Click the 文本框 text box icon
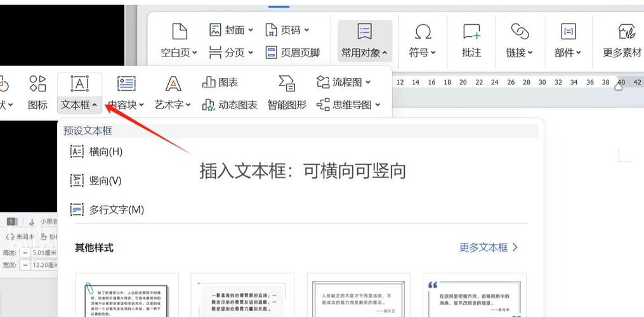This screenshot has width=644, height=317. click(x=80, y=83)
